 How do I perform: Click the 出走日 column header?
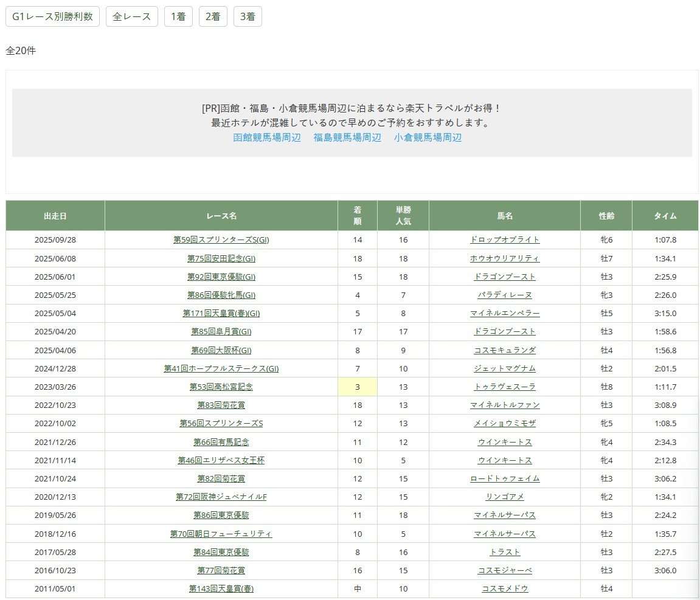(55, 216)
